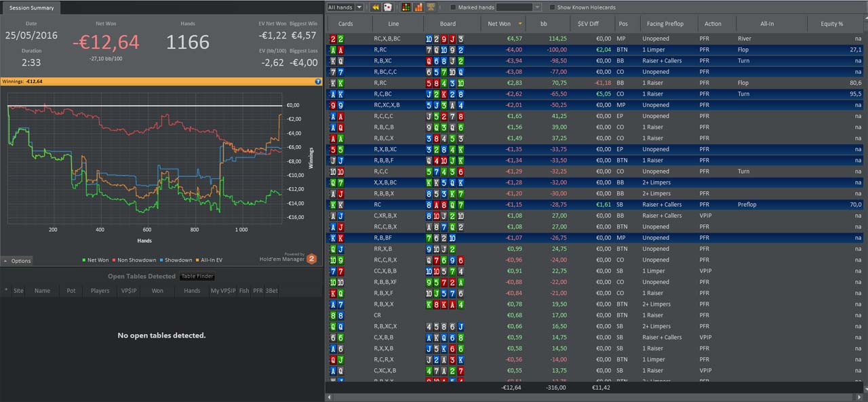
Task: Click the 95,5 equity cell
Action: click(855, 94)
